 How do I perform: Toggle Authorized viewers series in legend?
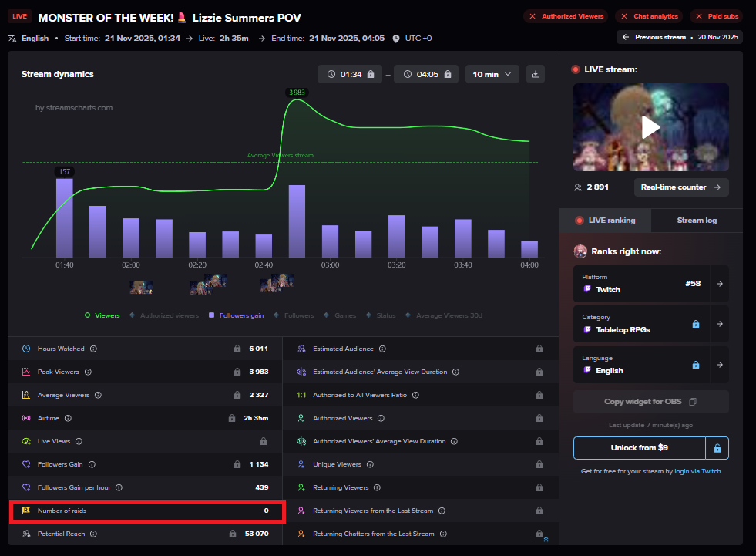coord(164,315)
